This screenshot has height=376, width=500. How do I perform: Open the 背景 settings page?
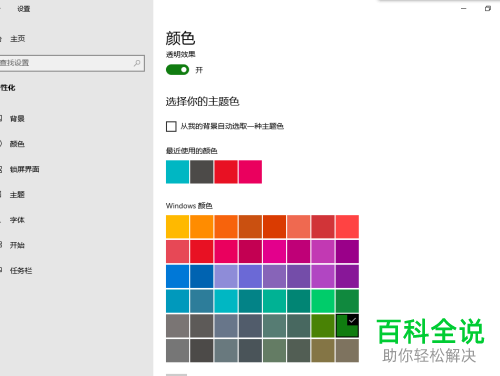17,119
